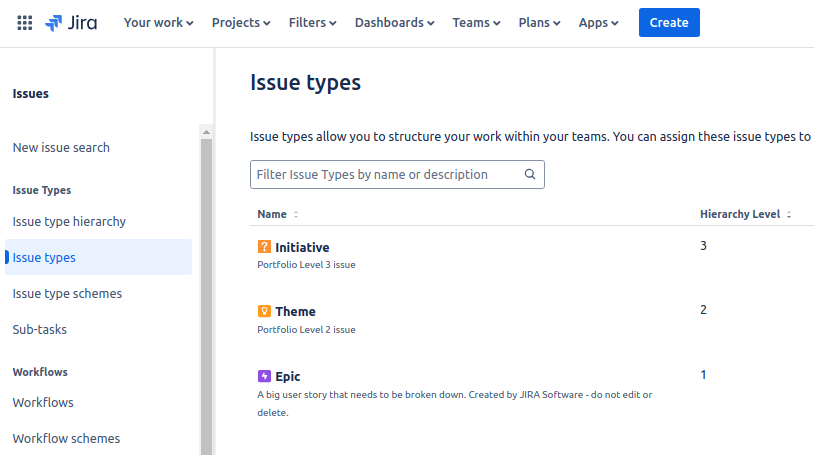This screenshot has height=455, width=814.
Task: Click the sidebar scroll up arrow
Action: coord(207,132)
